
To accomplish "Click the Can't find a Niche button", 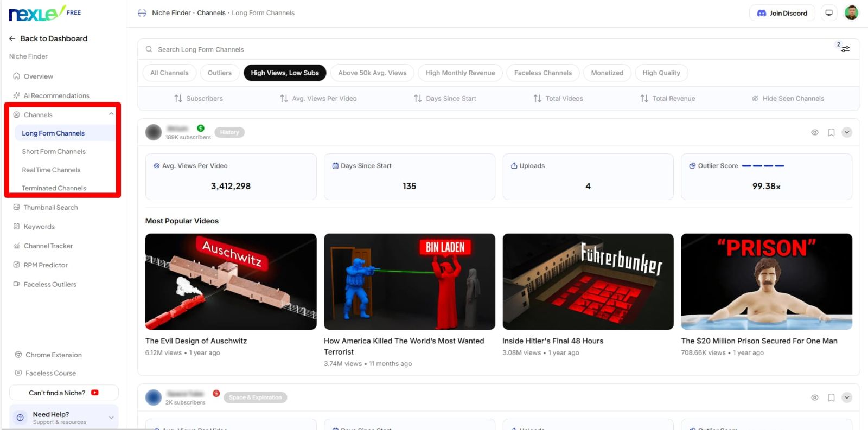I will [63, 393].
